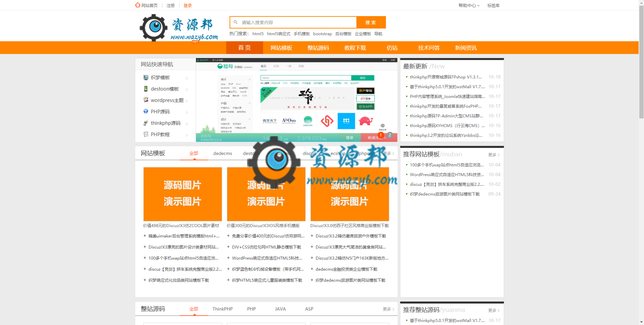Click hot search keyword bootstrap
This screenshot has height=325, width=644.
(x=323, y=34)
